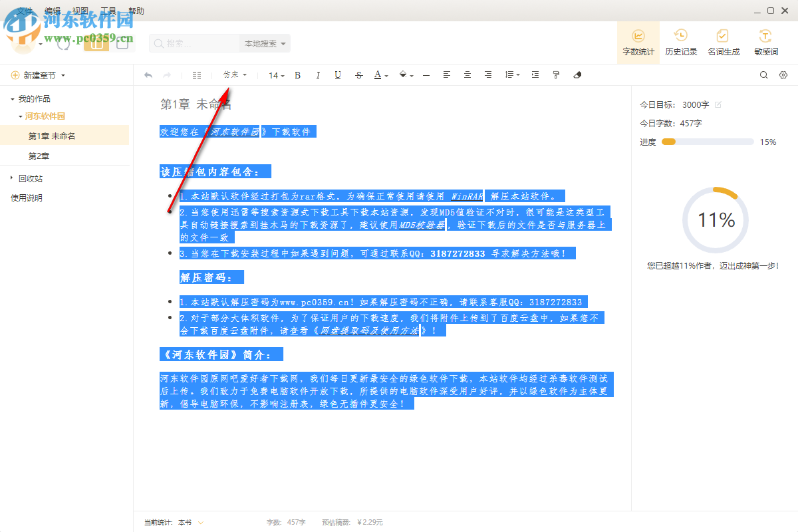The height and width of the screenshot is (532, 798).
Task: Open the 视图 menu
Action: pyautogui.click(x=80, y=11)
